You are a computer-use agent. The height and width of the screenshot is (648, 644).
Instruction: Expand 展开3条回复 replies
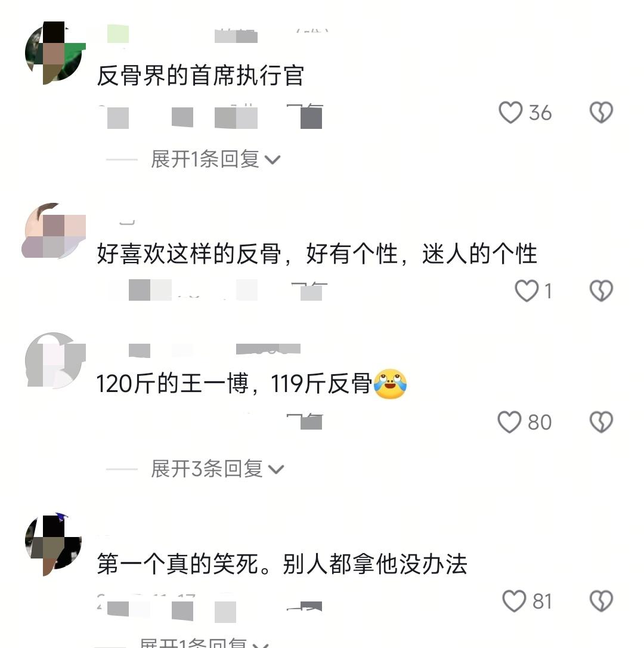(x=217, y=469)
